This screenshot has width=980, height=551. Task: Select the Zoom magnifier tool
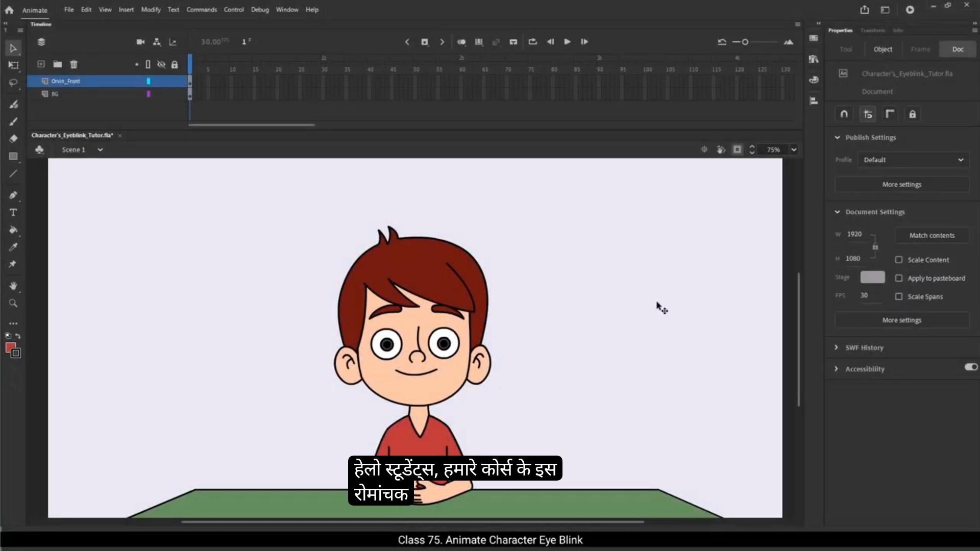pyautogui.click(x=13, y=303)
